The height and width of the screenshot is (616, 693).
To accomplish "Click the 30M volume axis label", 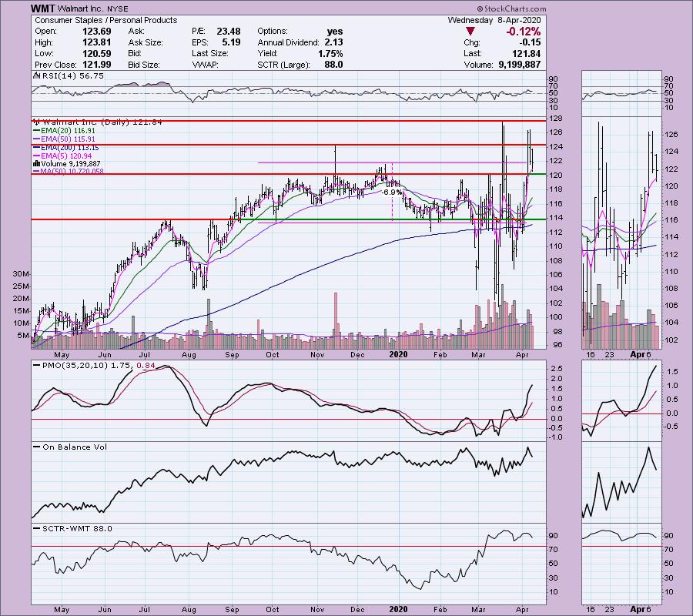I will 20,274.
